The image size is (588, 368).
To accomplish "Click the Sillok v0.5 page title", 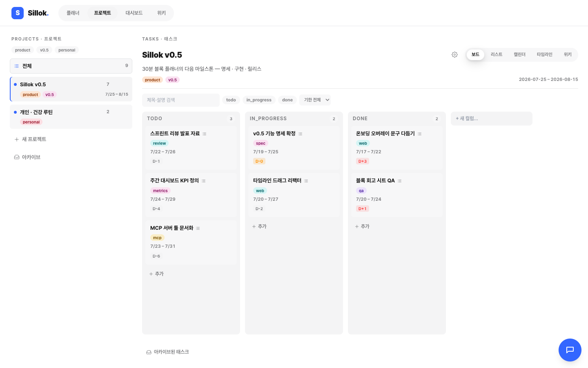I will coord(162,55).
